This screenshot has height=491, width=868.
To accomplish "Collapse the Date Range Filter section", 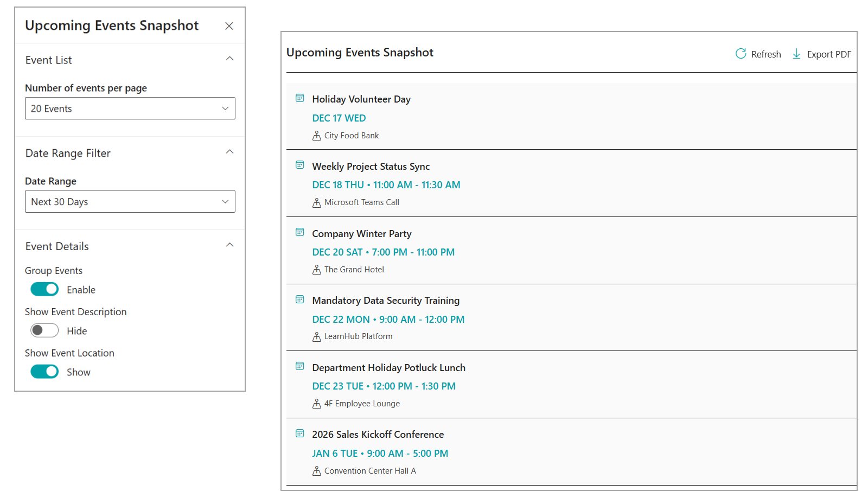I will 229,152.
